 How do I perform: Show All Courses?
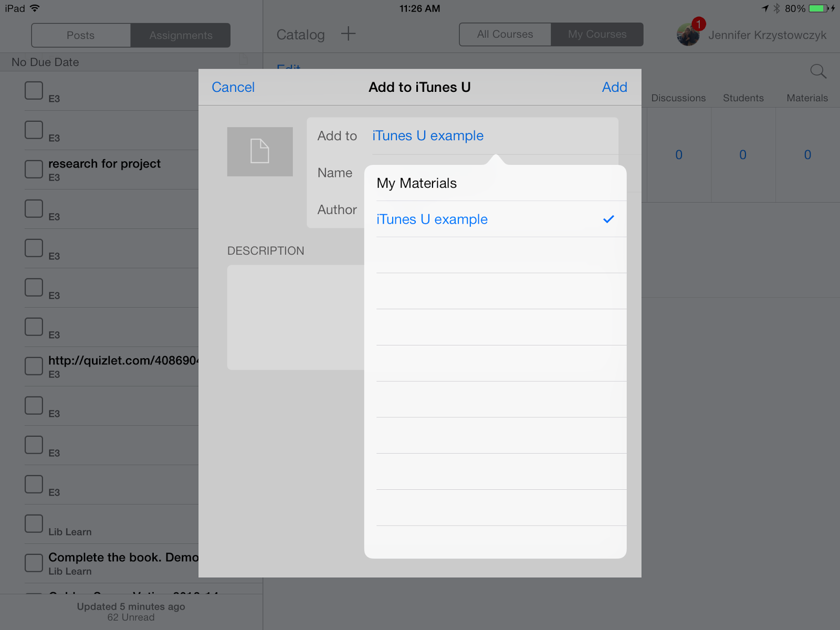tap(505, 34)
